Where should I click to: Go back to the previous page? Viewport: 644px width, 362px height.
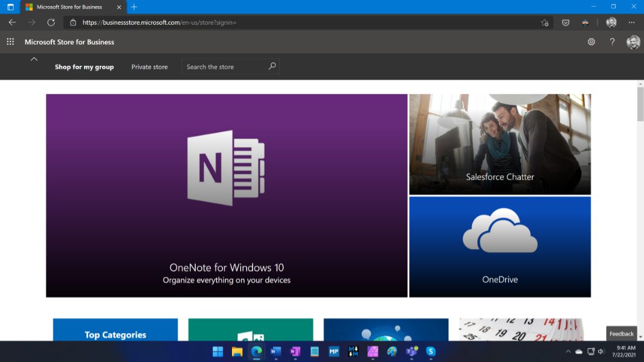click(12, 22)
